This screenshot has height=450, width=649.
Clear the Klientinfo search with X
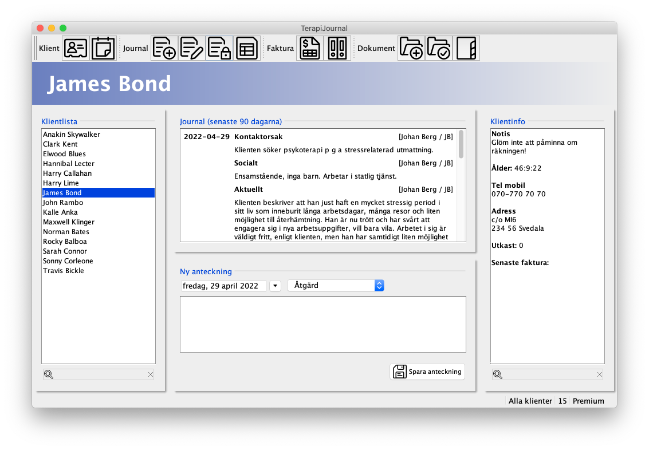599,374
